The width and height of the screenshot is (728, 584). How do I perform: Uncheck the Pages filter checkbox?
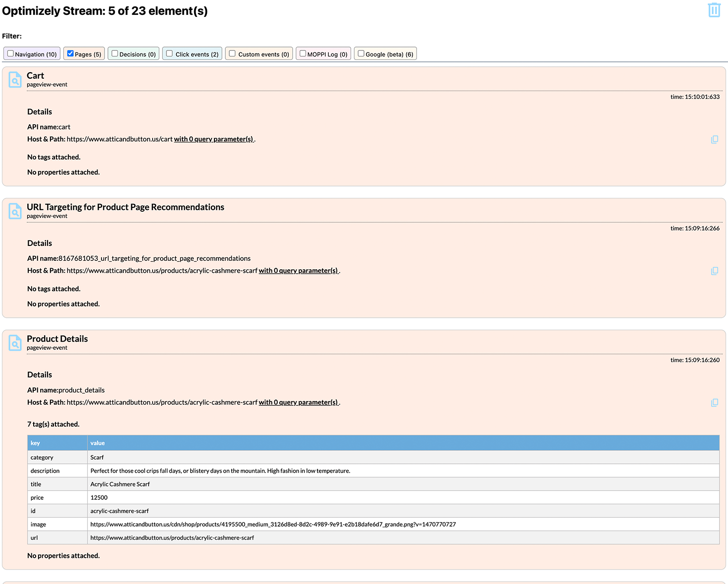click(70, 53)
